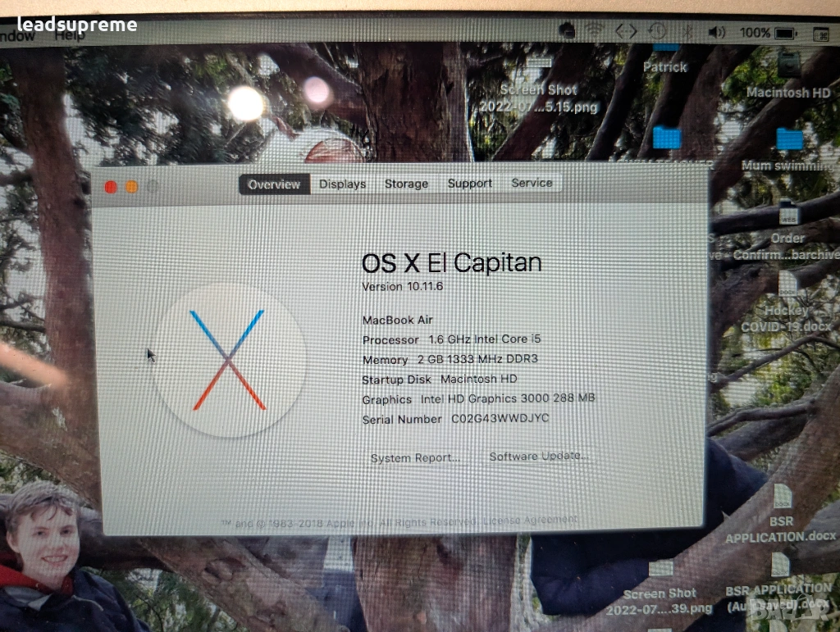Open the Wi-Fi status menu icon
Viewport: 840px width, 632px height.
594,30
